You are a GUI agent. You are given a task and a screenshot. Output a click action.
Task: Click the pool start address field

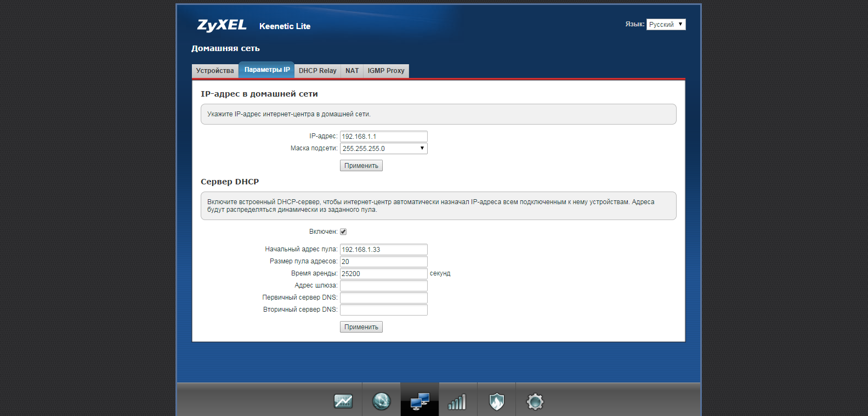pos(384,249)
